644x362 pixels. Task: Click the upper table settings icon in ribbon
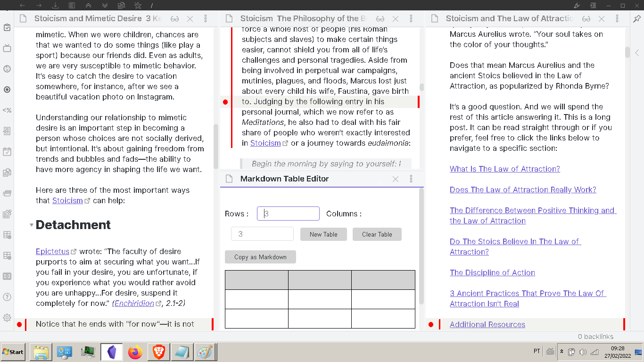[x=7, y=235]
